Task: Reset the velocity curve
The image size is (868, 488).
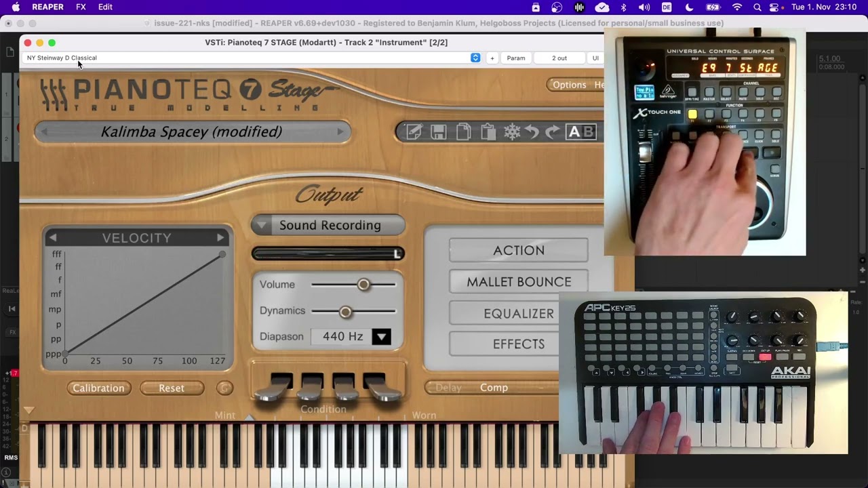Action: tap(172, 388)
